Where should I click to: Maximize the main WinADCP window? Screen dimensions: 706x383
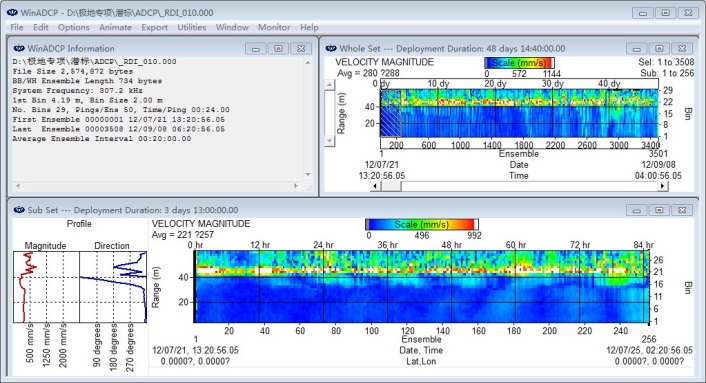[x=665, y=13]
